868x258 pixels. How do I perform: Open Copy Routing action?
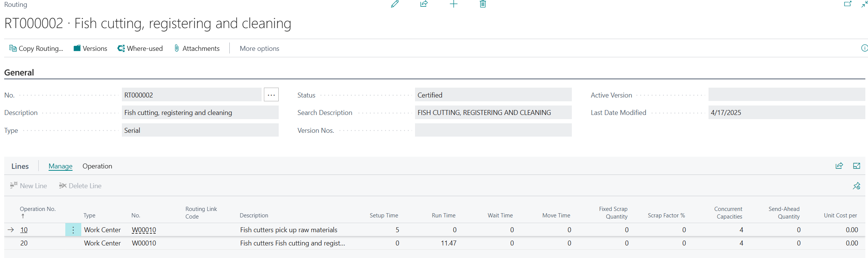tap(36, 49)
